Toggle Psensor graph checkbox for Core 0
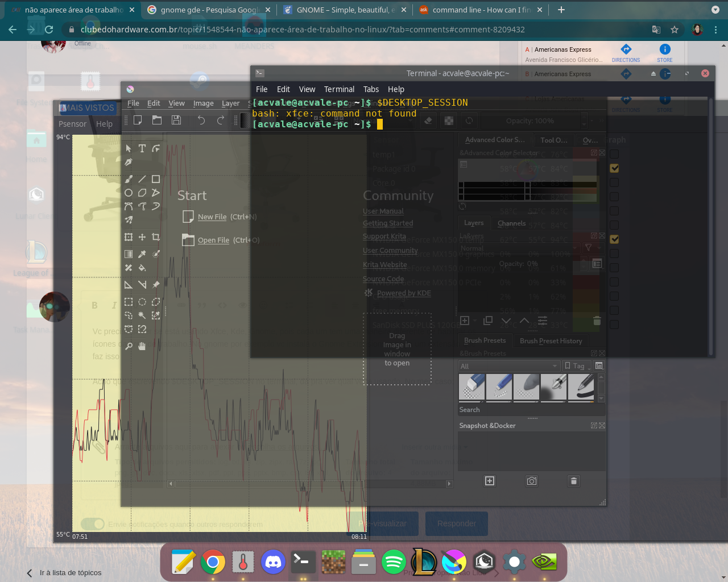Viewport: 728px width, 582px height. pos(614,182)
